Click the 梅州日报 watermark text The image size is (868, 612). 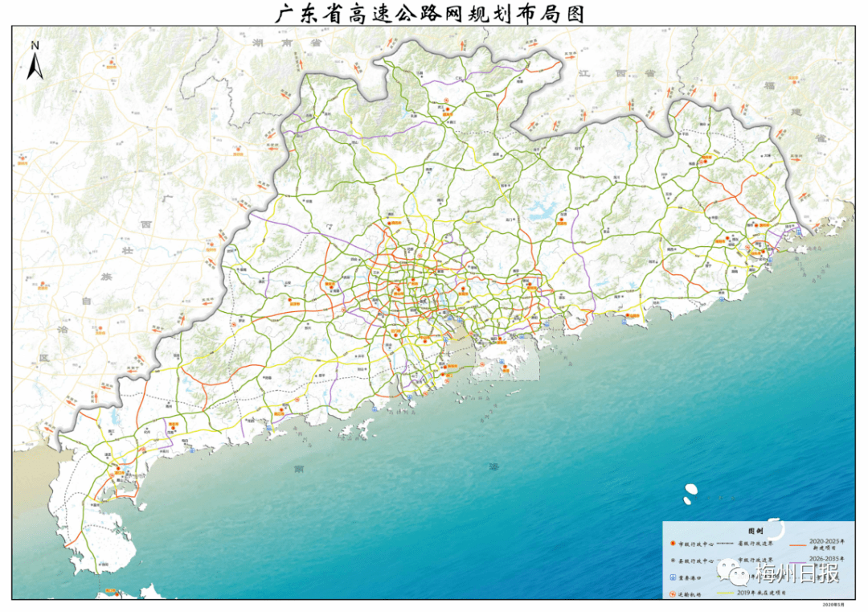tap(798, 573)
